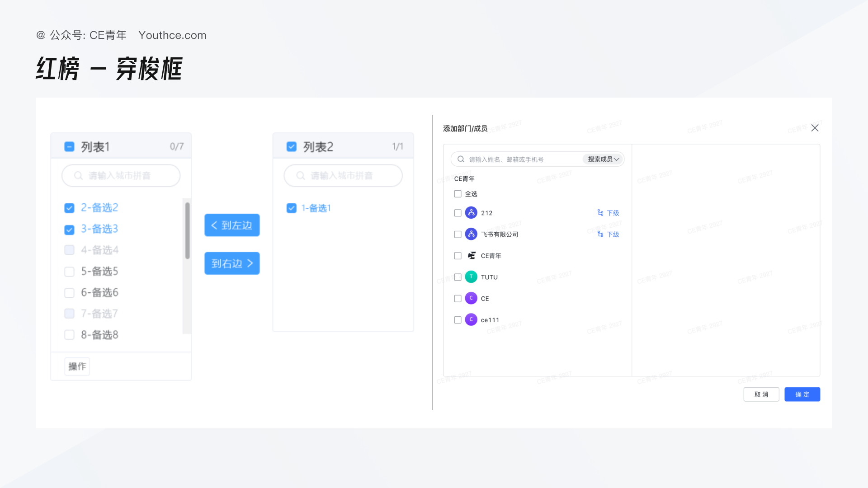The image size is (868, 488).
Task: Click 确定 confirmation button
Action: [x=802, y=394]
